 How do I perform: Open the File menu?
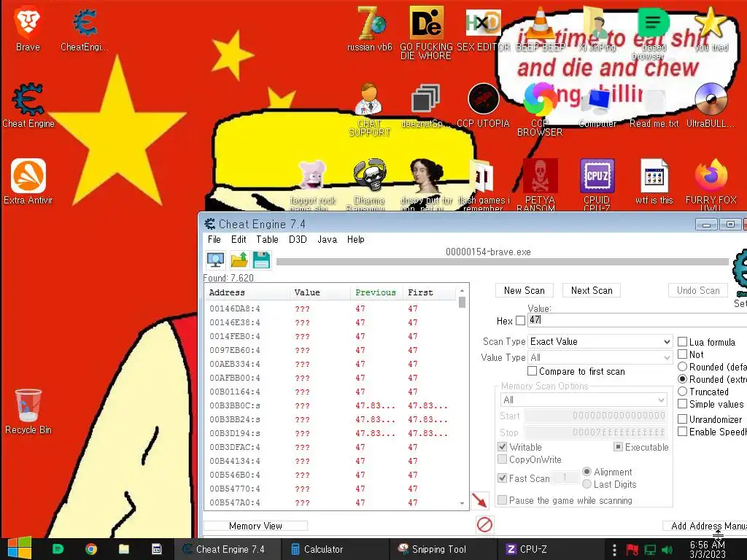pos(214,239)
